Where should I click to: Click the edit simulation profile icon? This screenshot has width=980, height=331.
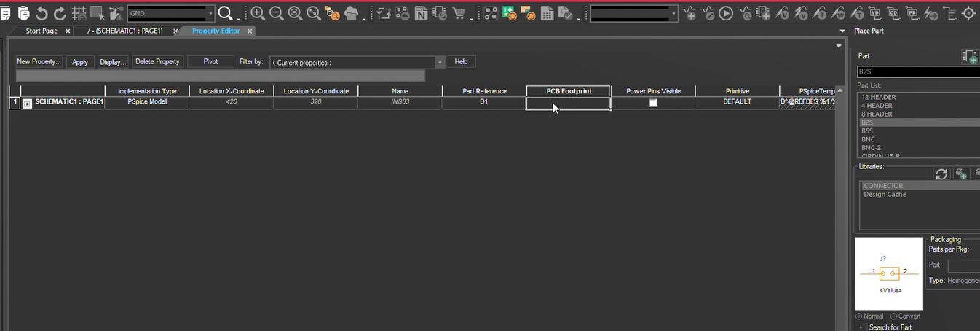pyautogui.click(x=708, y=13)
